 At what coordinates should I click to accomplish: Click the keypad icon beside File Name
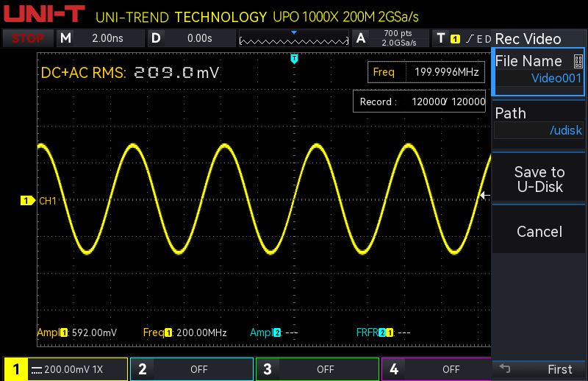[578, 62]
